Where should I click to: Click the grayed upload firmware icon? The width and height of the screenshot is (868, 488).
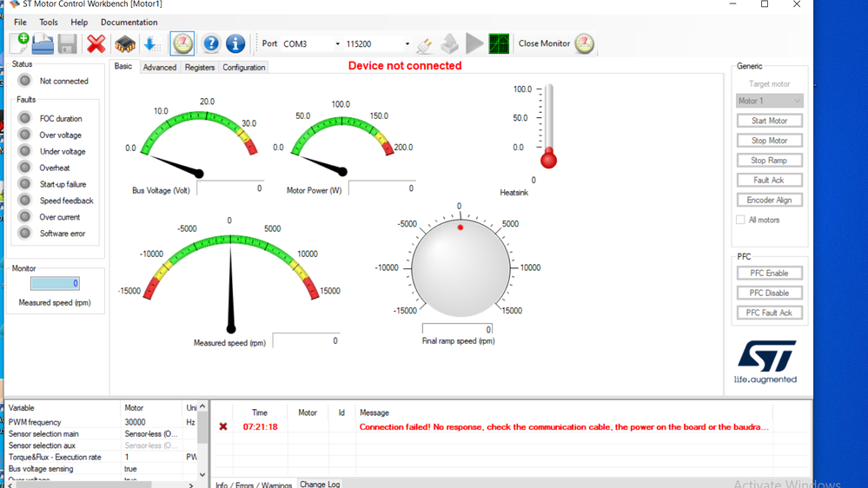click(449, 43)
